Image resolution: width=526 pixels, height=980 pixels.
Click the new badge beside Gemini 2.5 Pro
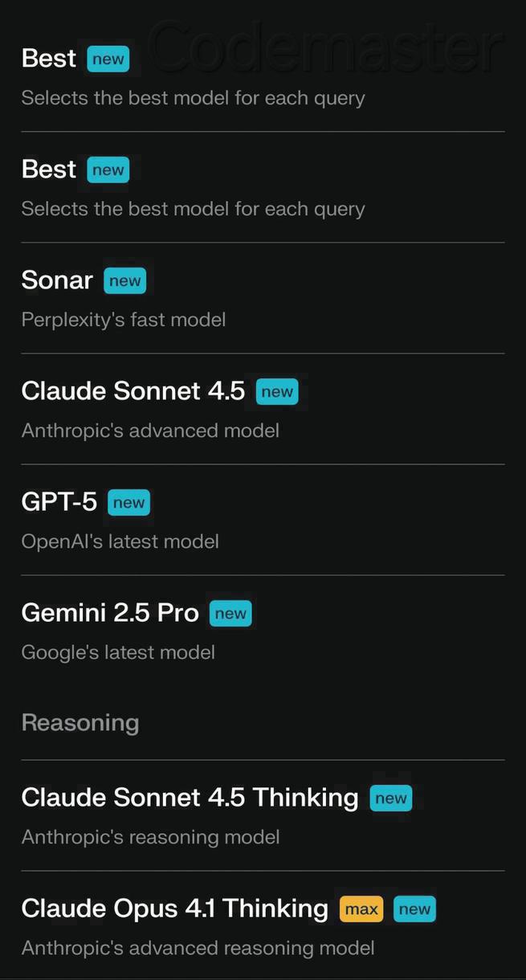230,613
